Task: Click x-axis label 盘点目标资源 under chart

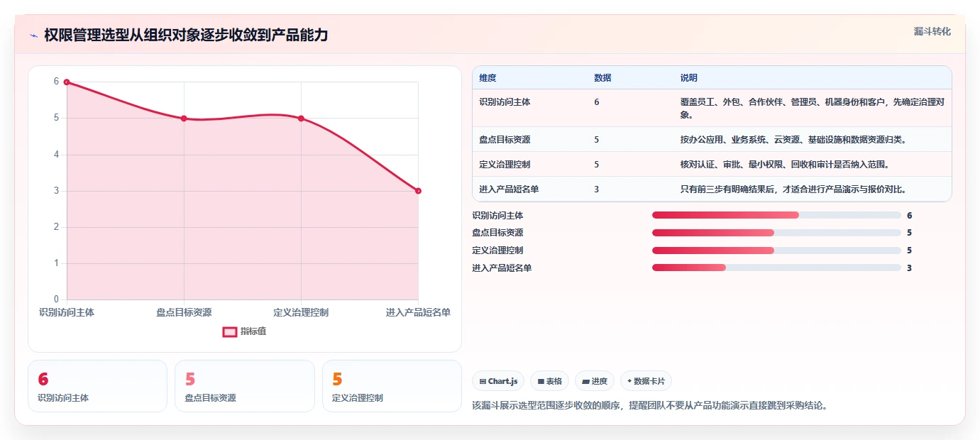Action: point(184,312)
